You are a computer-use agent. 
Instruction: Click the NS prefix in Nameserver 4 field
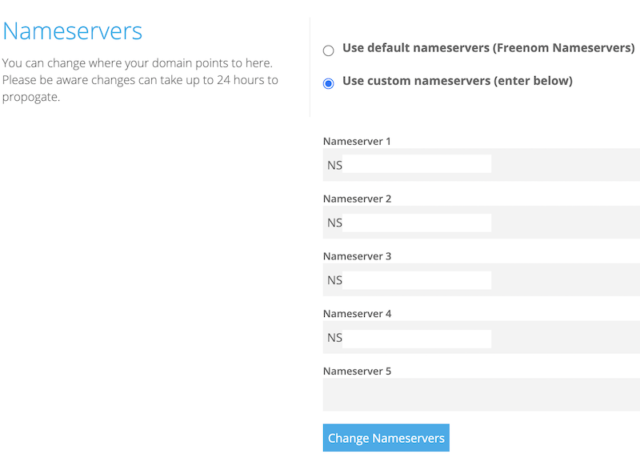[x=335, y=338]
